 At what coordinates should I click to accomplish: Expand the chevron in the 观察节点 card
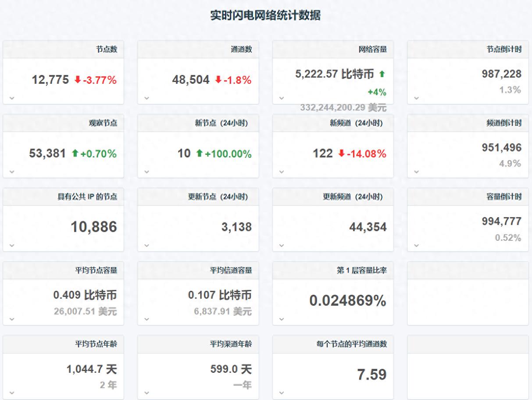coord(12,171)
